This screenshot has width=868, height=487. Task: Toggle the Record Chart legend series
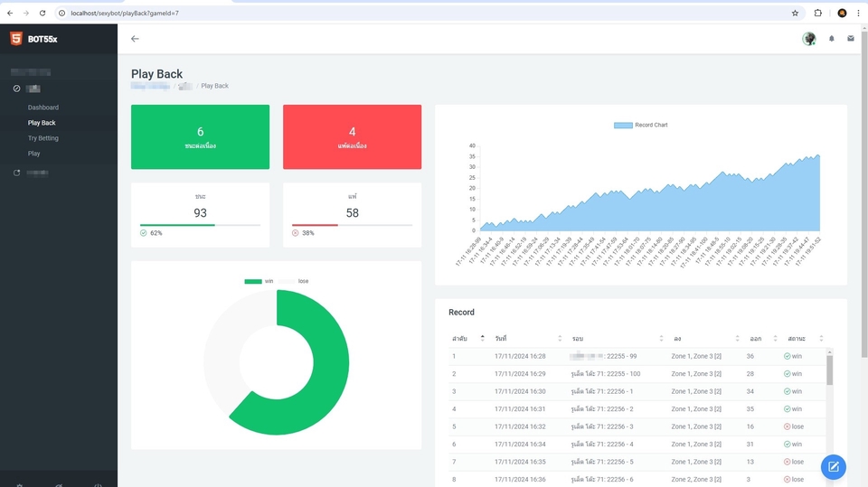click(640, 125)
